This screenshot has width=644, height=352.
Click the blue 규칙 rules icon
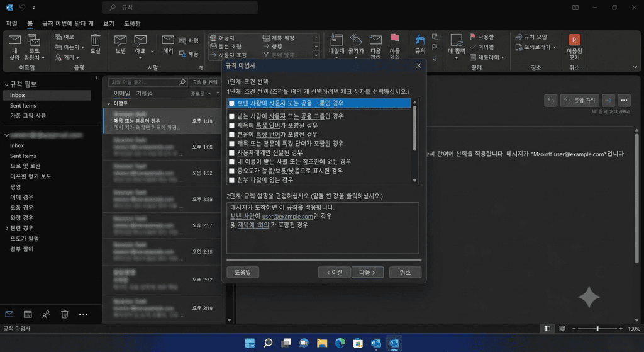pos(419,40)
